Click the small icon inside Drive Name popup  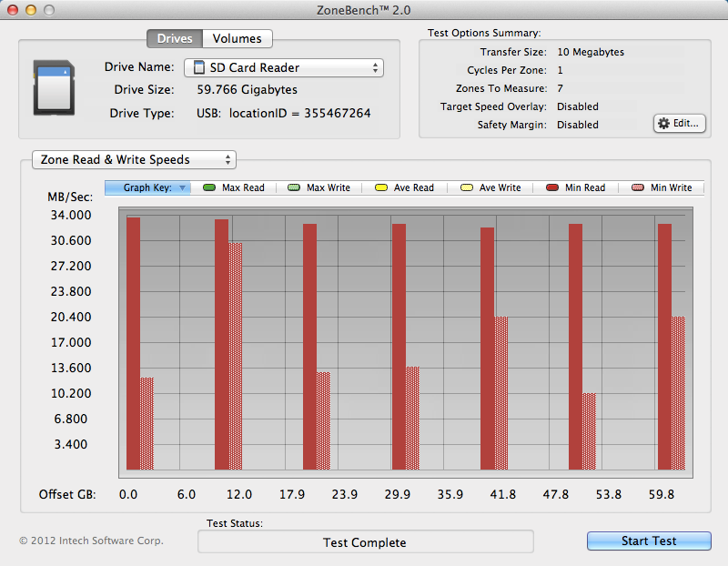[x=198, y=67]
